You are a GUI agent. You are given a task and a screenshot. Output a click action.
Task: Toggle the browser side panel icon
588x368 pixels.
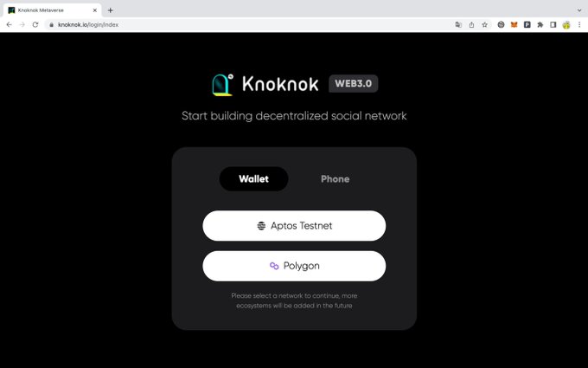(553, 25)
